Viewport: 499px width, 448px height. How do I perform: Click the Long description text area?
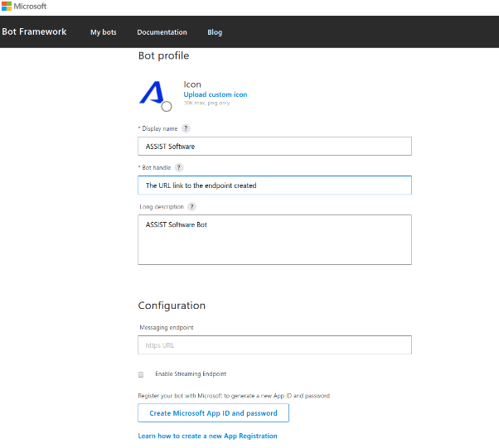pyautogui.click(x=274, y=239)
